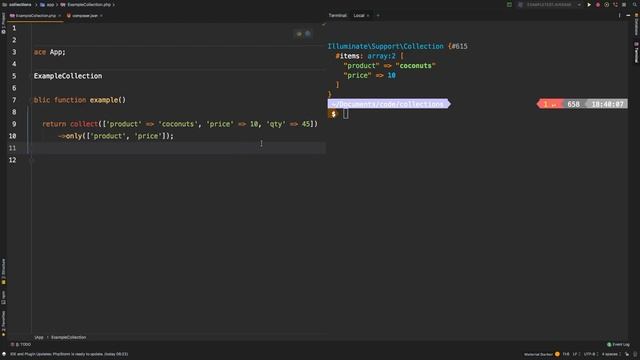Viewport: 640px width, 360px height.
Task: Close the composer.json tab
Action: click(x=101, y=16)
